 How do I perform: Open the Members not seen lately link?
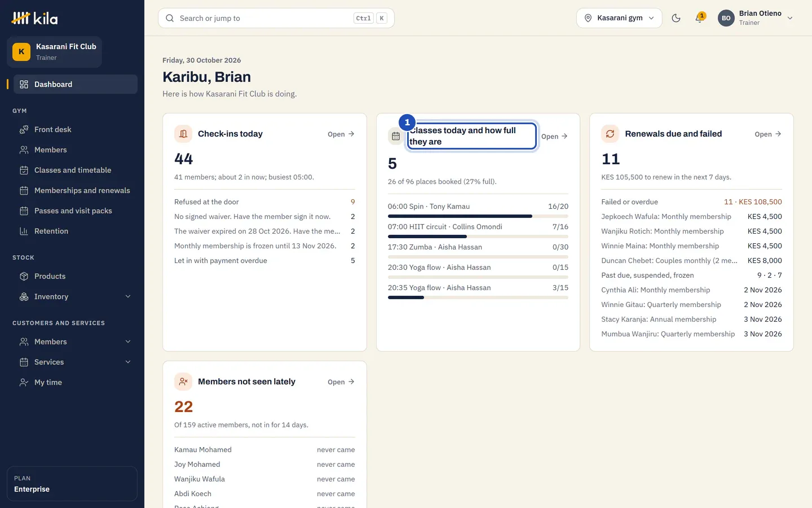[341, 382]
